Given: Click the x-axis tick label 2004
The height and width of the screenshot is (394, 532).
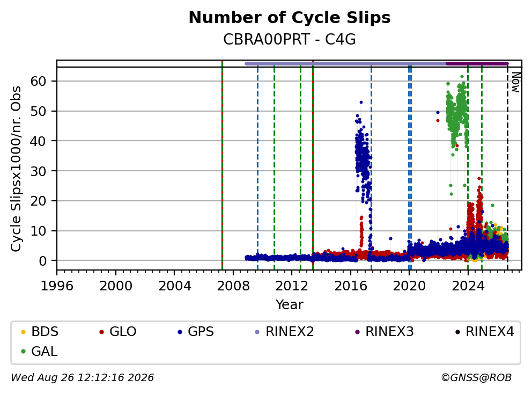Looking at the screenshot, I should coord(174,286).
